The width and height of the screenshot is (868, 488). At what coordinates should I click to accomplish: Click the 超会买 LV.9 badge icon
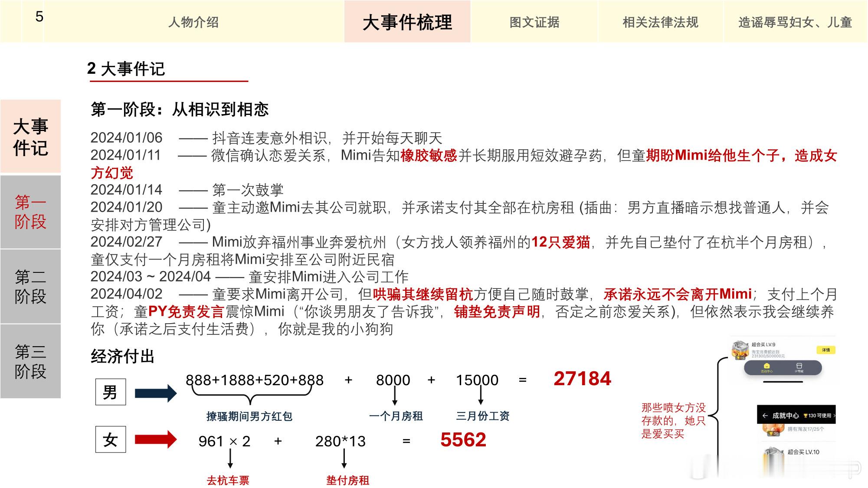740,350
